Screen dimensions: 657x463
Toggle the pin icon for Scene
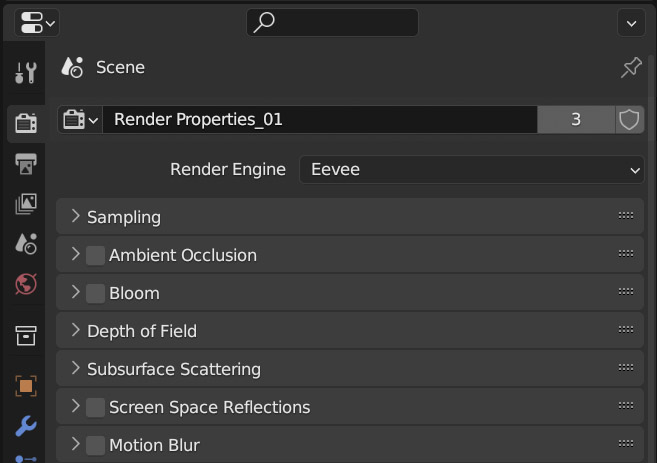click(631, 67)
